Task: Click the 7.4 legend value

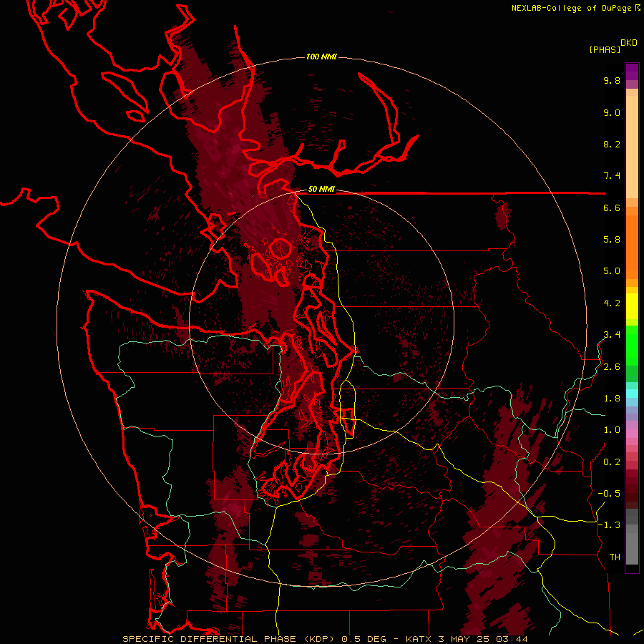Action: coord(612,176)
